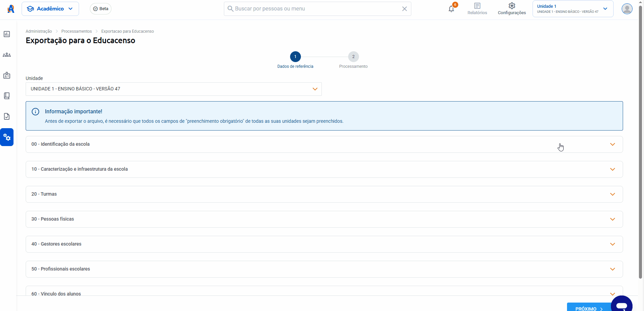Image resolution: width=644 pixels, height=311 pixels.
Task: Select the dashboard charts icon in sidebar
Action: [x=7, y=34]
